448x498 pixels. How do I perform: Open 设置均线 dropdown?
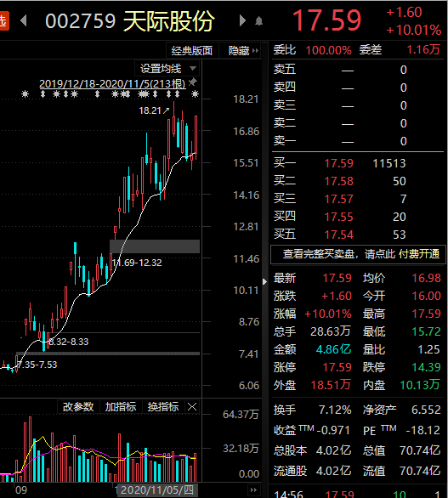coord(168,69)
